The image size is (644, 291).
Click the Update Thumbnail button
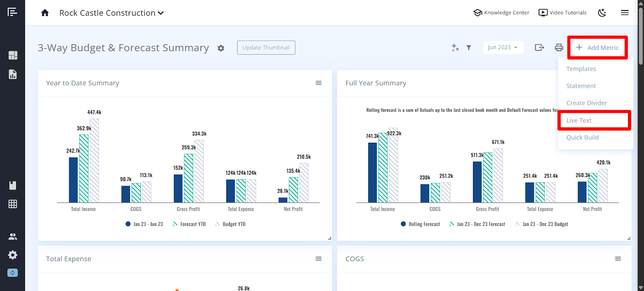(x=266, y=47)
